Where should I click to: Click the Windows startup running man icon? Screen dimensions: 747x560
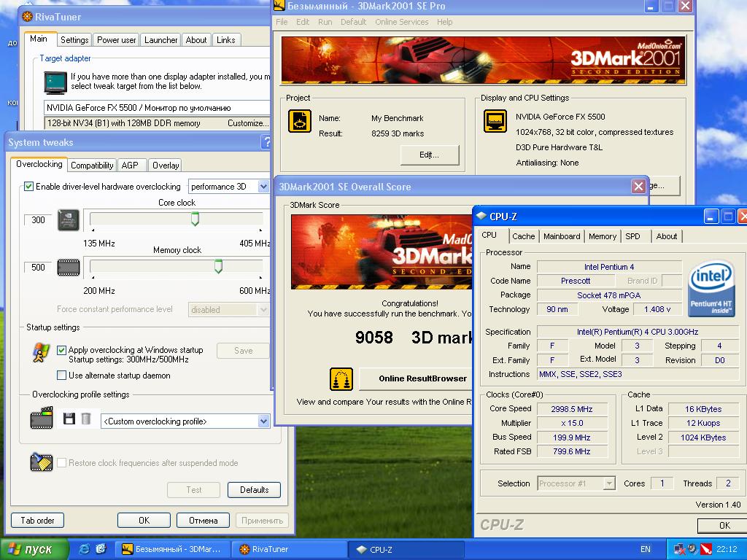[x=41, y=353]
